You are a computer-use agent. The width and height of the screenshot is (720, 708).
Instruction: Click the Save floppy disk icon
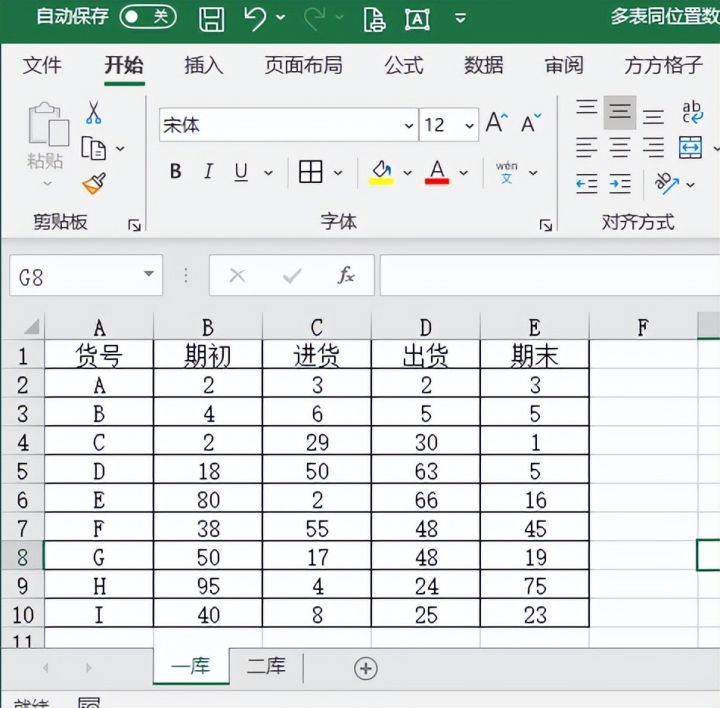pyautogui.click(x=212, y=19)
